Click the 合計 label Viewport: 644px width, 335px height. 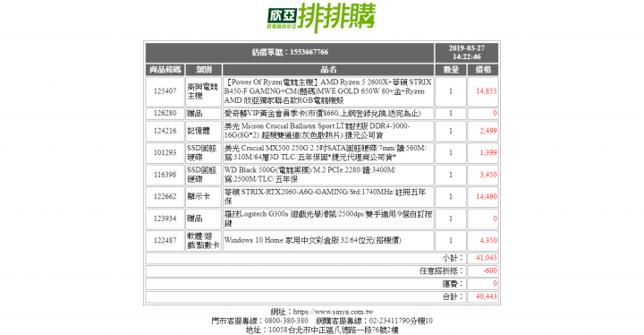(x=453, y=296)
